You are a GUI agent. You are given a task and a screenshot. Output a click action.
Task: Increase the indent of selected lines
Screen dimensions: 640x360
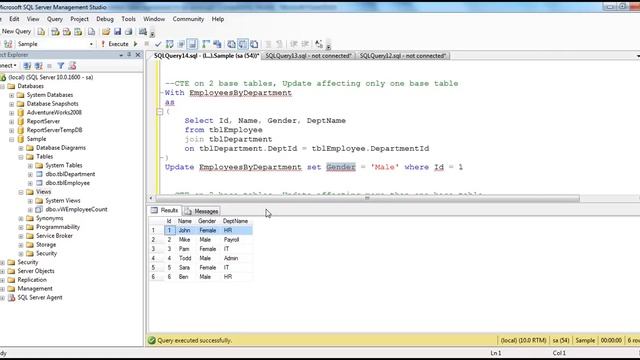point(305,44)
